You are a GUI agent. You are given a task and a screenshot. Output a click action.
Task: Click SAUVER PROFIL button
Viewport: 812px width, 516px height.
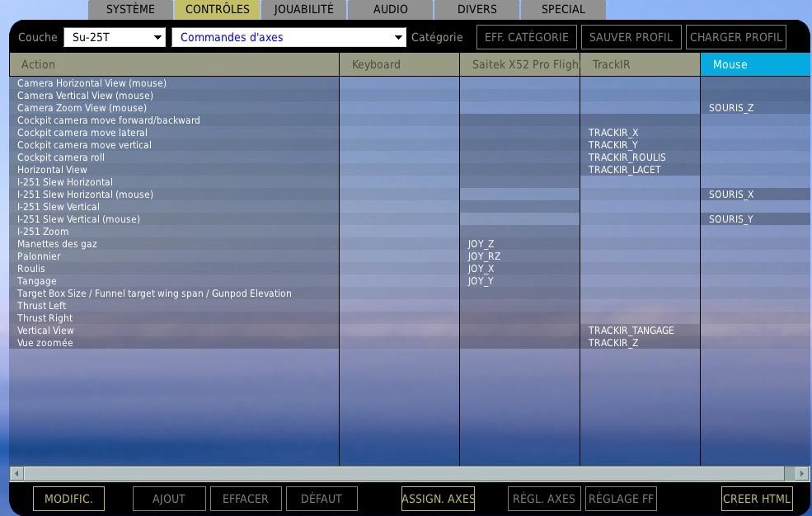coord(631,37)
